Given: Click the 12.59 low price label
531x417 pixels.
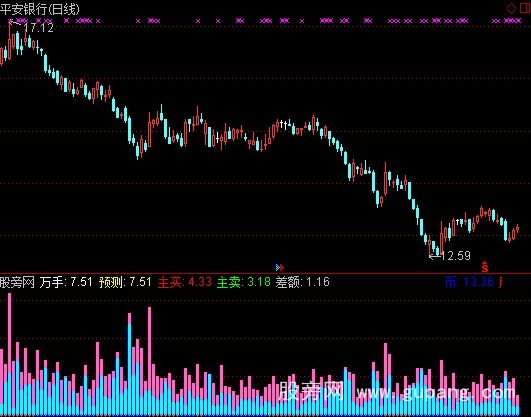Looking at the screenshot, I should 456,255.
